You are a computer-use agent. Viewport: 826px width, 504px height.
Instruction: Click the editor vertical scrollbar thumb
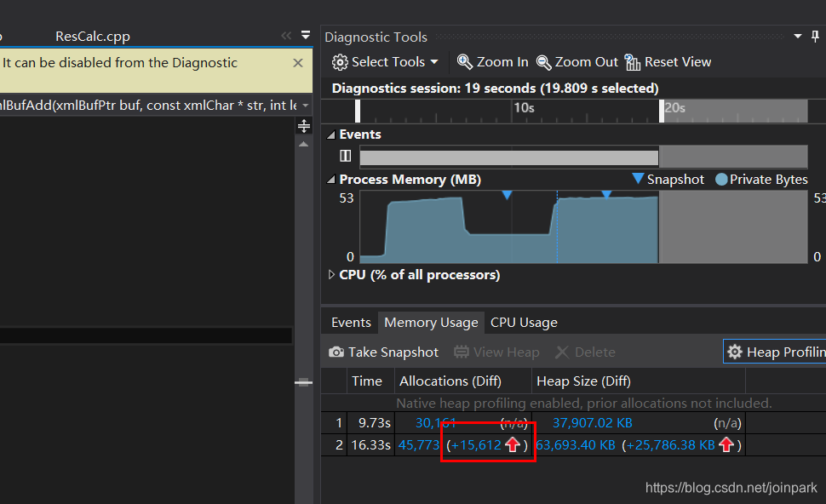tap(303, 382)
